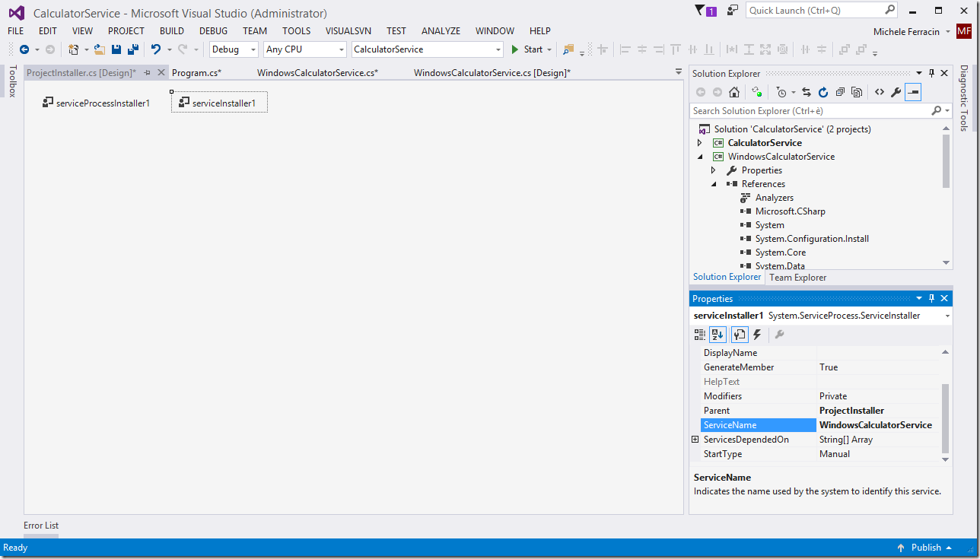Click the Properties grid vertical scrollbar
The width and height of the screenshot is (980, 559).
[x=946, y=418]
